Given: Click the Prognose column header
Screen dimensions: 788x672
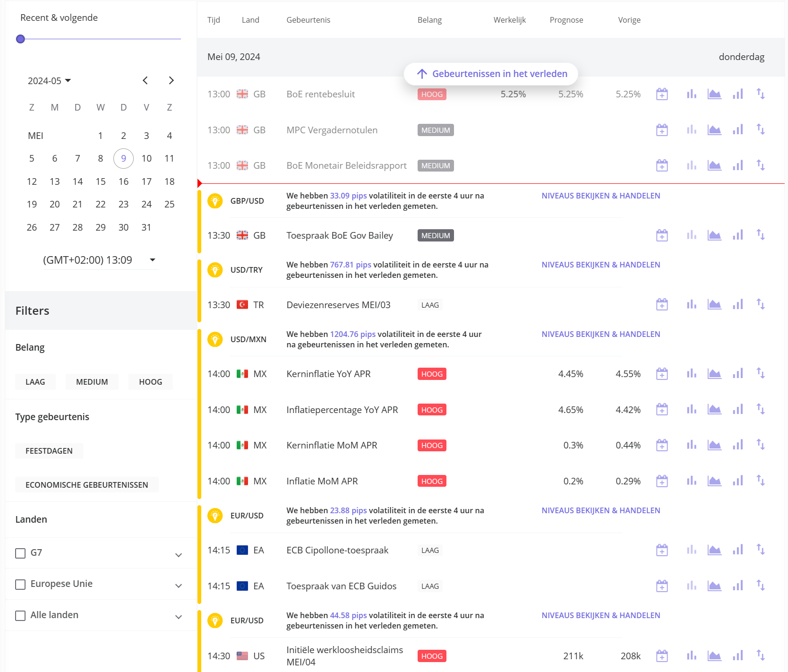Looking at the screenshot, I should 566,20.
